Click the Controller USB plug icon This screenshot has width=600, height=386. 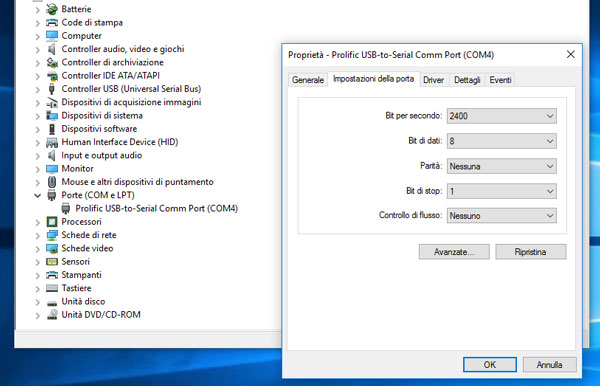[x=52, y=89]
